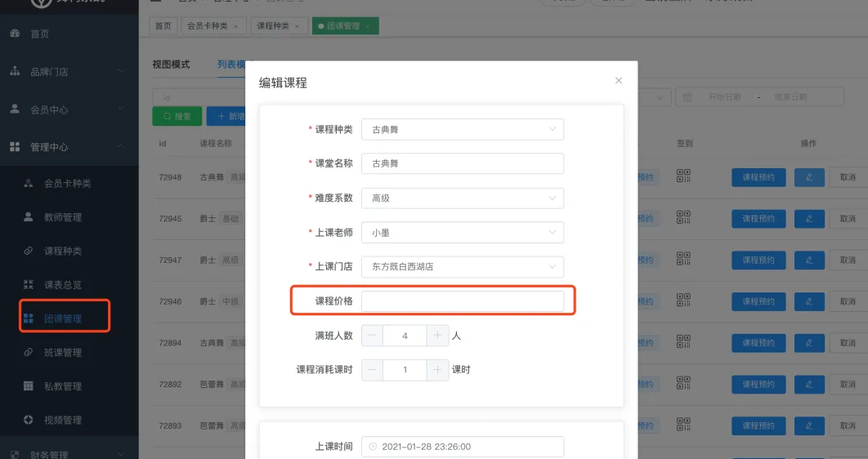Click the 首页 home dashboard icon
This screenshot has width=868, height=459.
click(15, 33)
